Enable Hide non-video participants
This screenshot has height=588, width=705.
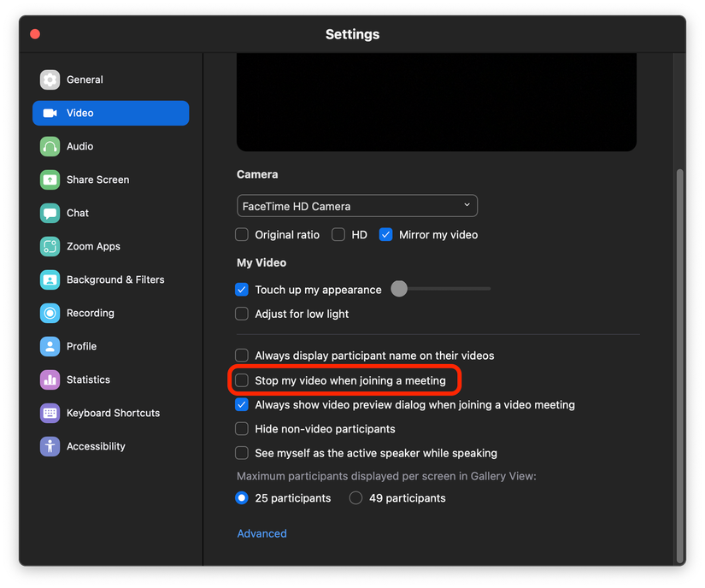tap(242, 428)
